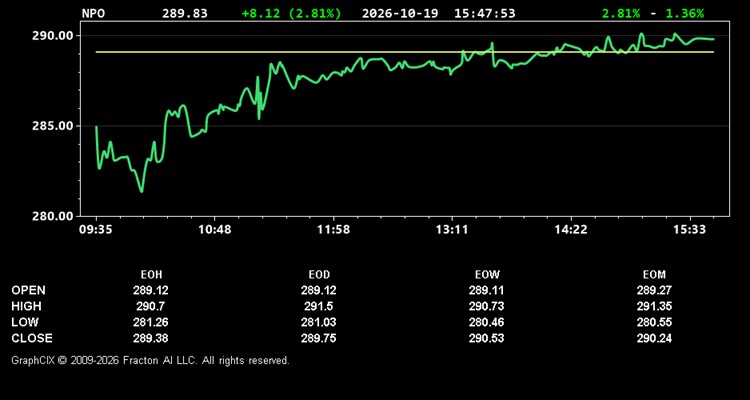Select the EOW column header
This screenshot has height=400, width=750.
pos(487,275)
